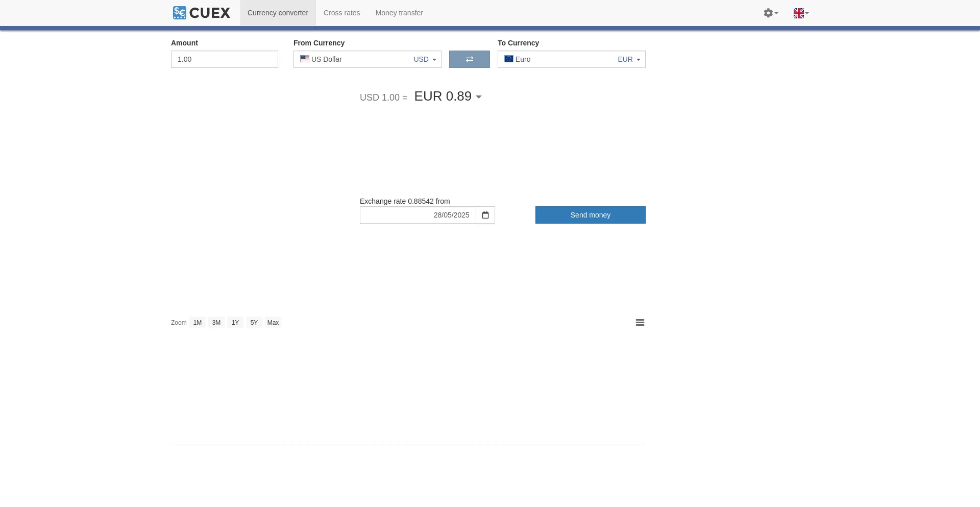Set chart zoom to 3M
The width and height of the screenshot is (980, 507).
click(x=216, y=323)
